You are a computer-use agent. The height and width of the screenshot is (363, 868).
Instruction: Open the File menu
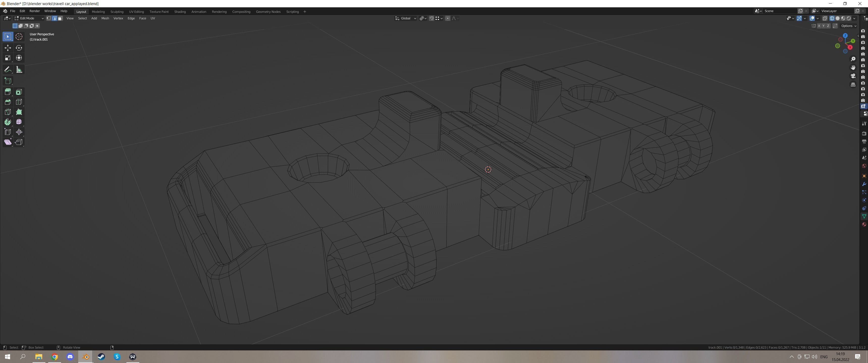click(x=12, y=11)
